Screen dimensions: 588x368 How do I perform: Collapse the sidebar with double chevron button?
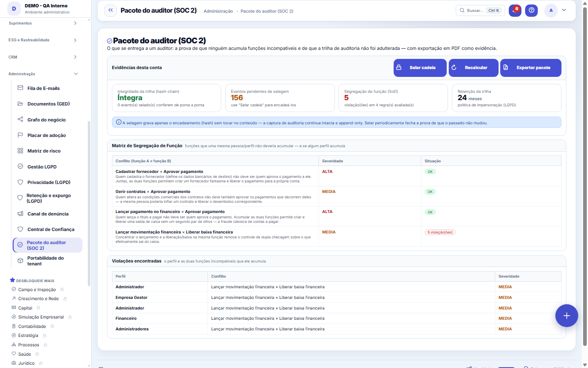111,10
